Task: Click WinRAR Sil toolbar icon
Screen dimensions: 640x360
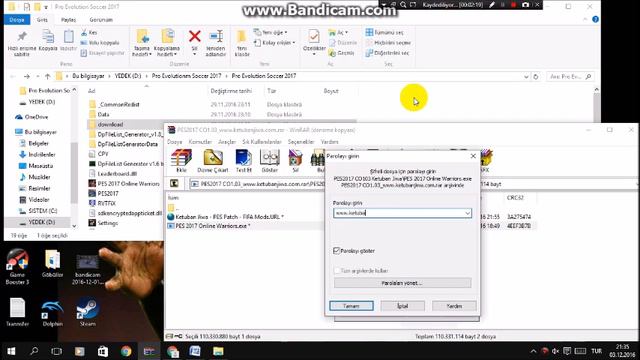Action: pyautogui.click(x=295, y=158)
